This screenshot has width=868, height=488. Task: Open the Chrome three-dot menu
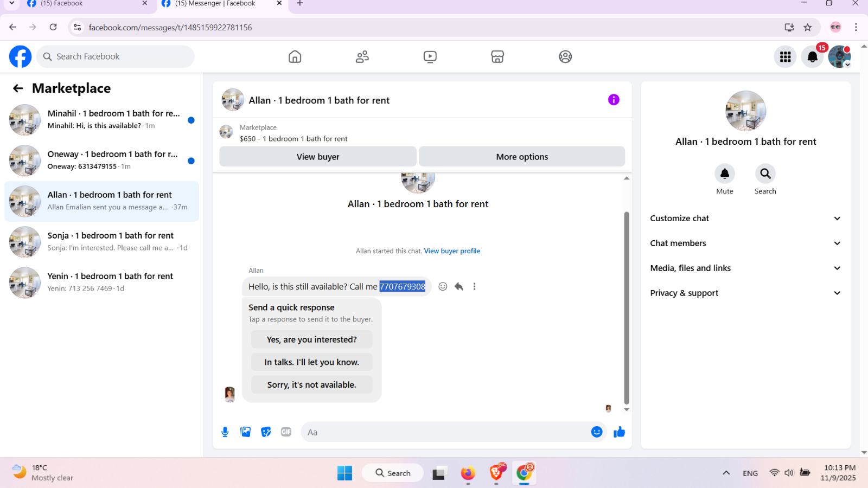856,27
